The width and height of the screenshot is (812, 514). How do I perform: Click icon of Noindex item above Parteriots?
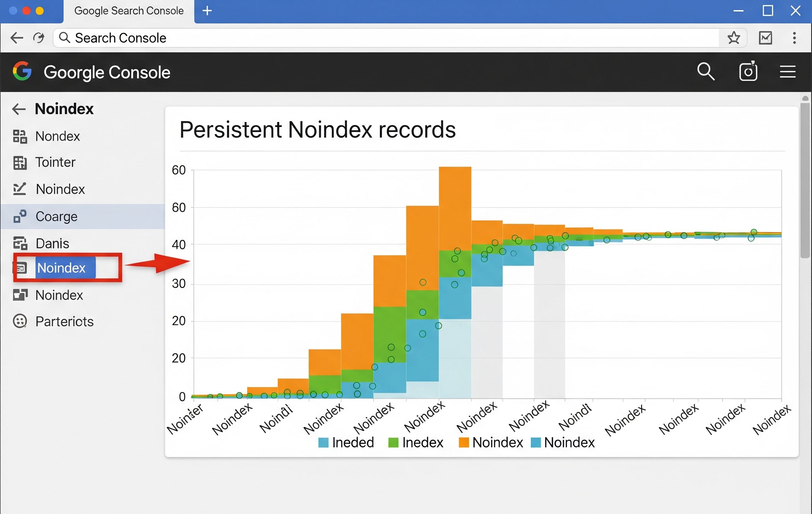[x=20, y=295]
